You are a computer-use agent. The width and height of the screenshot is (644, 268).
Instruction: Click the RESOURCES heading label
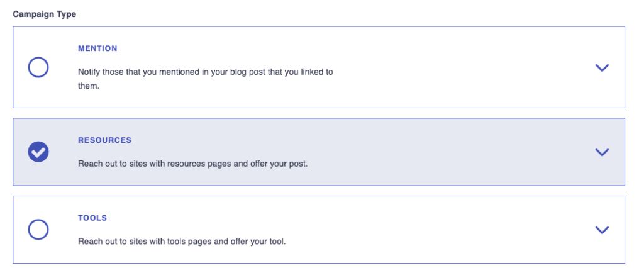(104, 140)
